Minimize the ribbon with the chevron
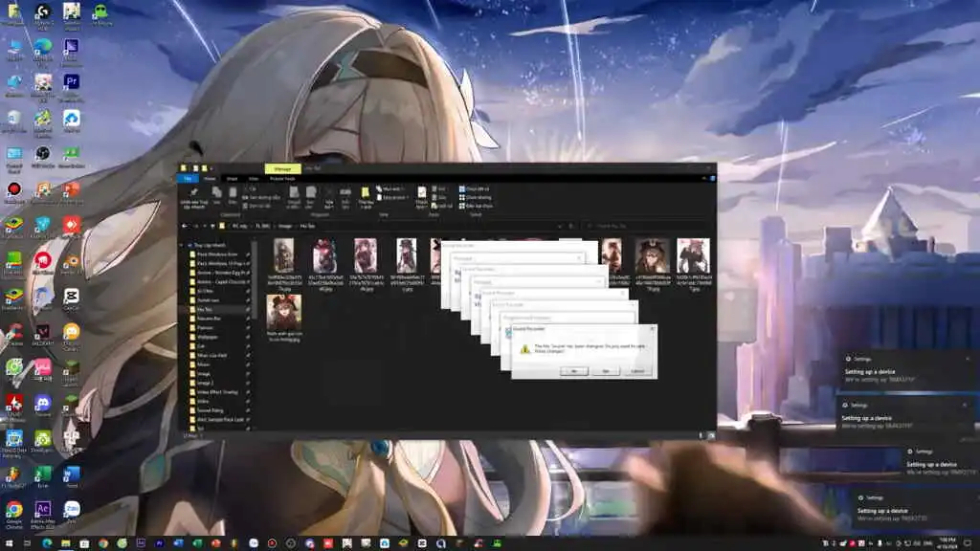The height and width of the screenshot is (551, 980). pyautogui.click(x=703, y=178)
